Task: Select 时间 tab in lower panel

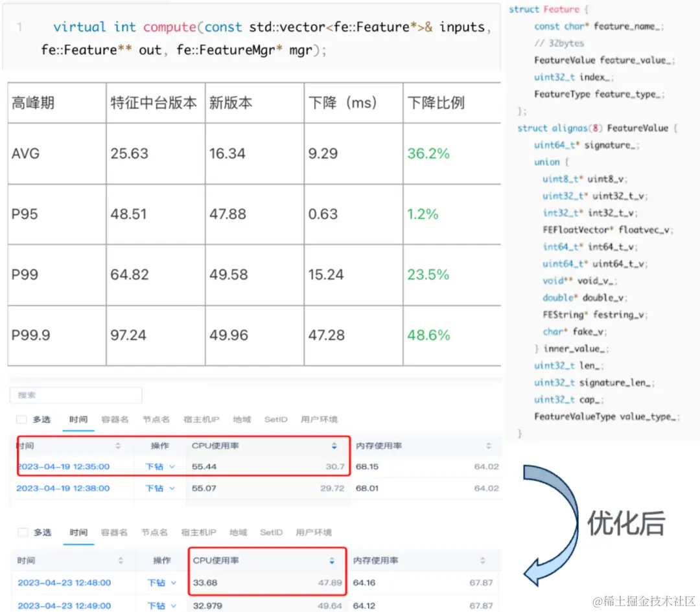Action: (x=78, y=532)
